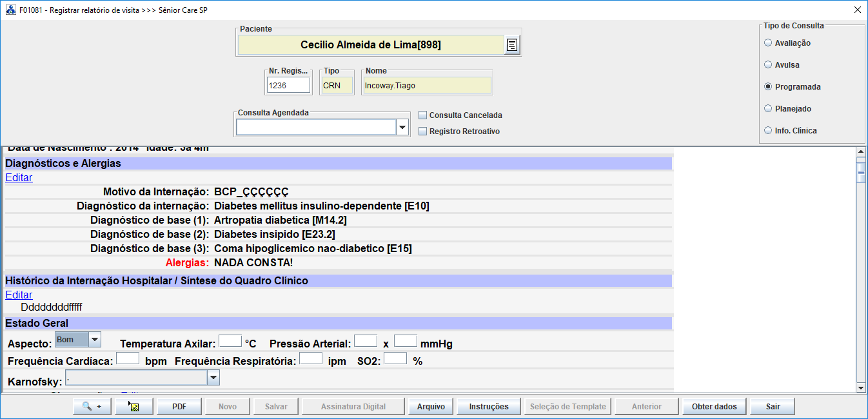
Task: Click the Temperatura Axilar input field
Action: (230, 340)
